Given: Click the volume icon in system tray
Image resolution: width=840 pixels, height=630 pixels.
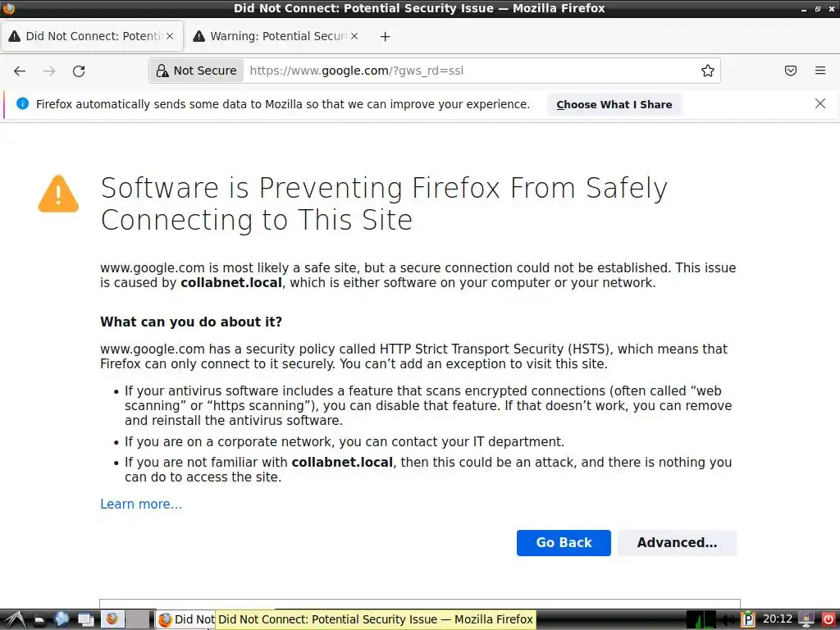Looking at the screenshot, I should (x=728, y=620).
